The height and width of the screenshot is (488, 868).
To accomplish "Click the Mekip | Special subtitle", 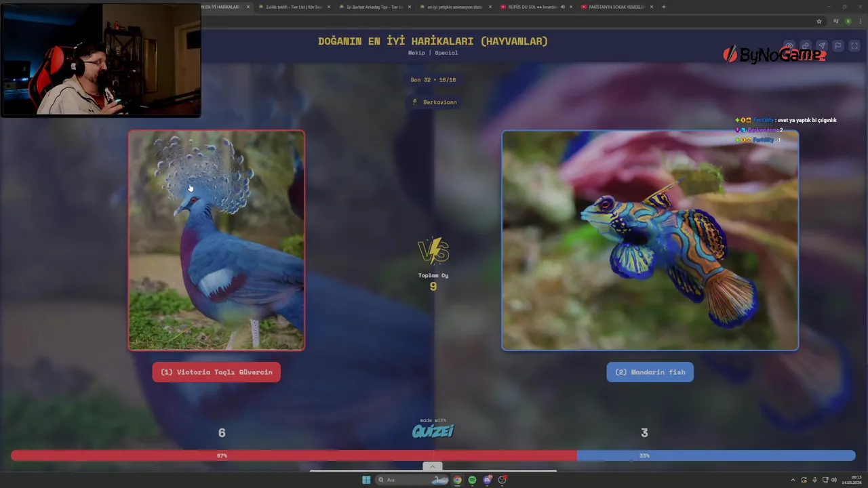I will click(x=433, y=53).
